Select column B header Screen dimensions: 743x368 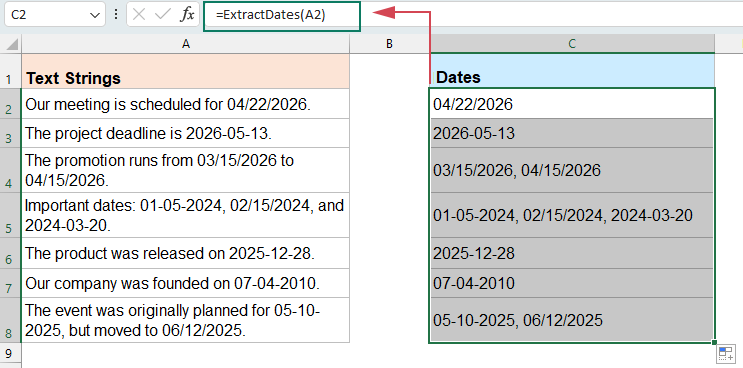click(x=390, y=44)
